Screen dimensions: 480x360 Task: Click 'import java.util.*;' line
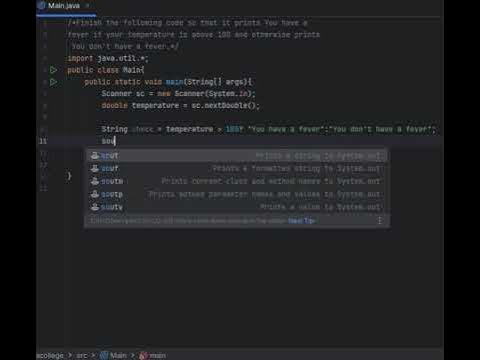coord(108,59)
